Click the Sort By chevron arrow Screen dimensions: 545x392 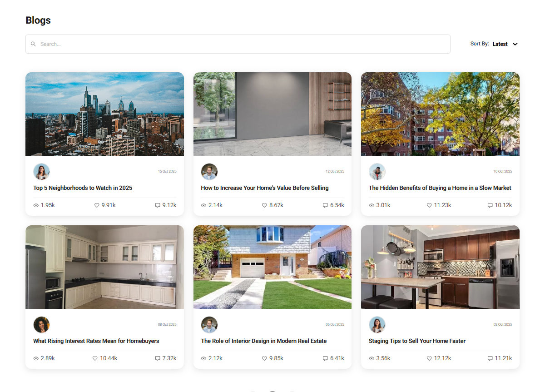(x=515, y=44)
